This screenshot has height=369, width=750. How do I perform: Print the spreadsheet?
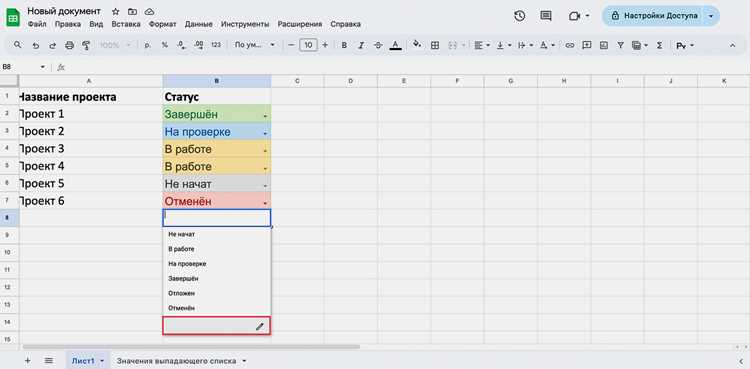pos(69,45)
